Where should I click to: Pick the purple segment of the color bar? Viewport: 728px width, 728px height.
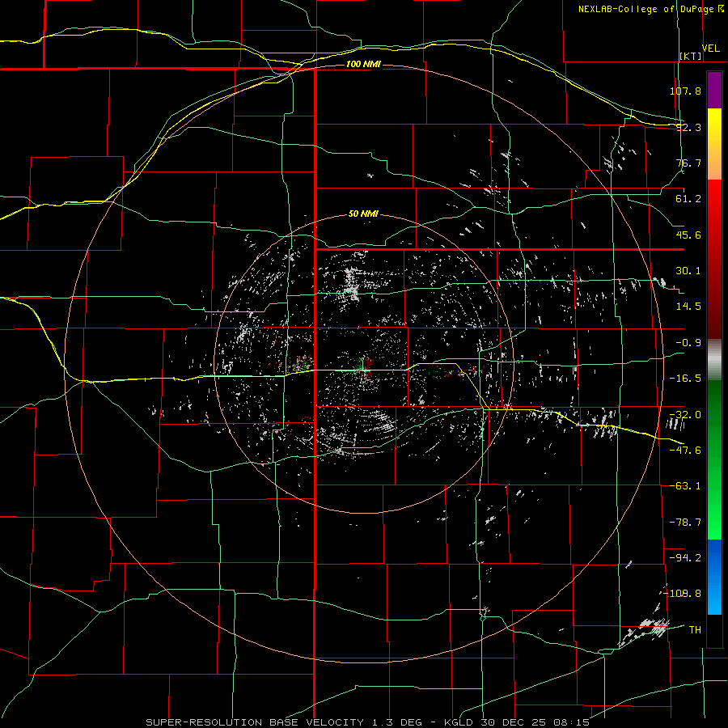click(x=714, y=90)
